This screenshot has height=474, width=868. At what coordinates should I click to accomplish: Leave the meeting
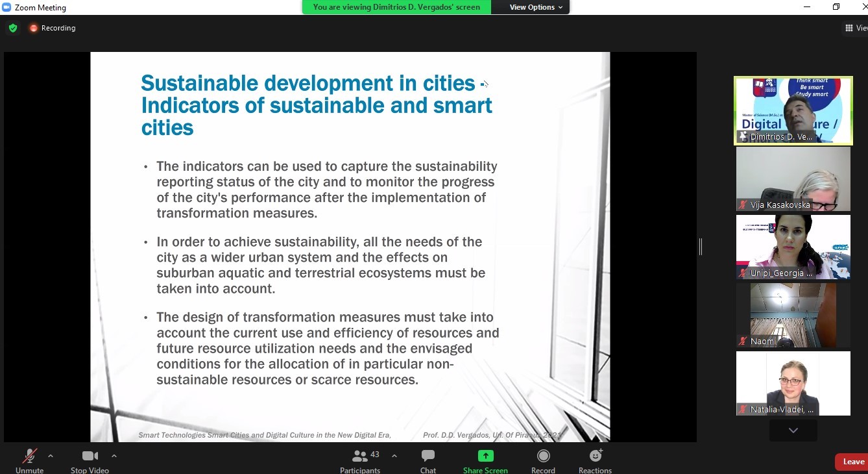click(852, 462)
